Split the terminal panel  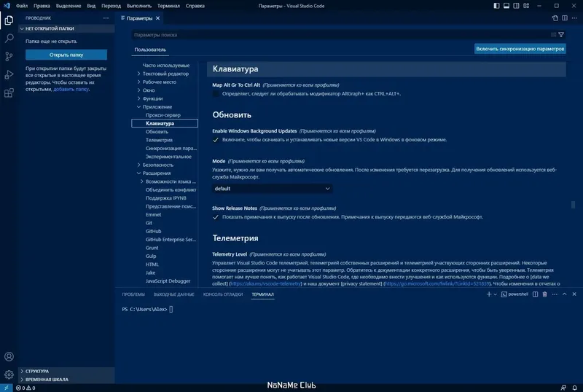[535, 294]
